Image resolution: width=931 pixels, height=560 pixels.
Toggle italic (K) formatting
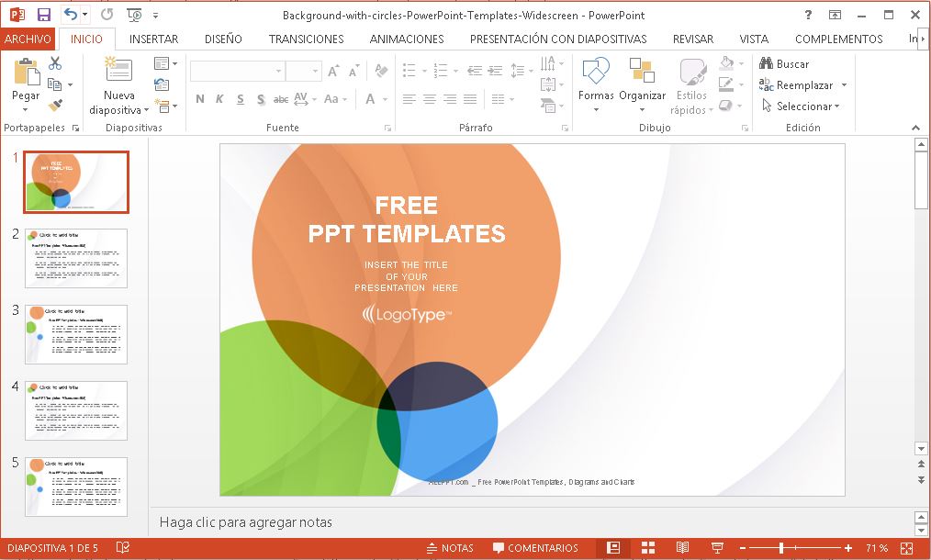[x=219, y=99]
